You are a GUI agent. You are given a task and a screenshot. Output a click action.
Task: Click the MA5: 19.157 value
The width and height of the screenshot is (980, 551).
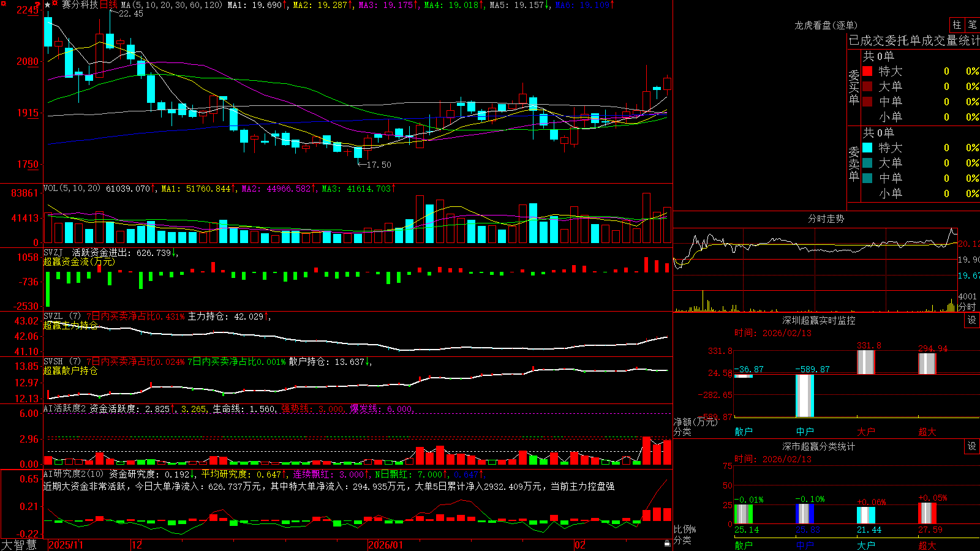point(517,5)
